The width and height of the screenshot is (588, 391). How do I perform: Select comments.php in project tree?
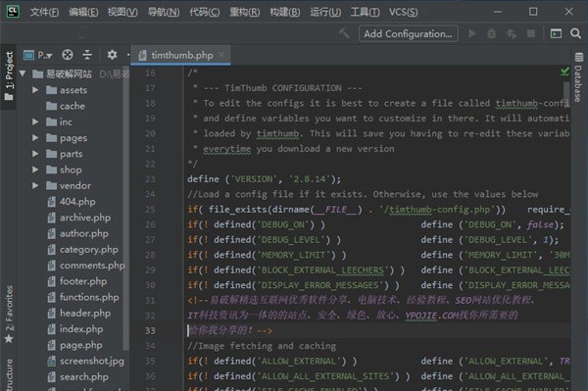(92, 266)
